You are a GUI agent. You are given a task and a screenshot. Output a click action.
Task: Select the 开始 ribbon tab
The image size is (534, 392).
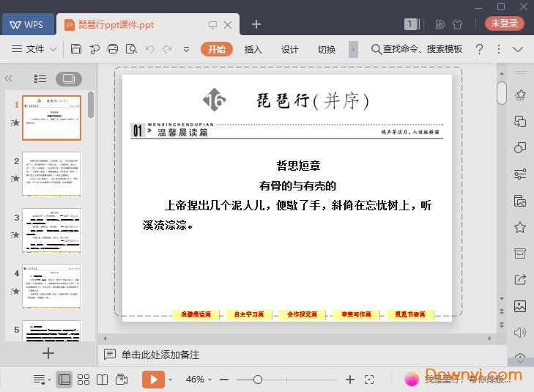pos(217,49)
